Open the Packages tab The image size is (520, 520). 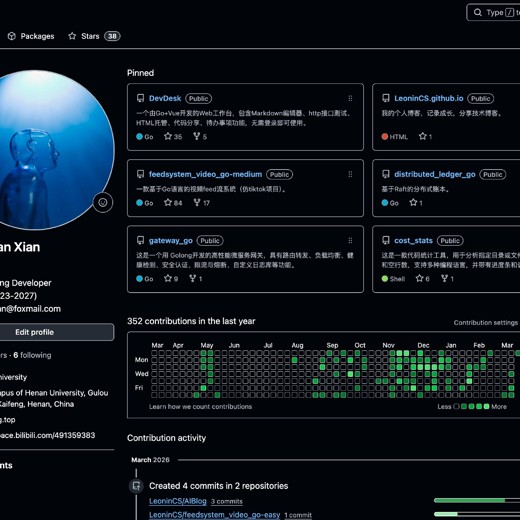pyautogui.click(x=31, y=36)
